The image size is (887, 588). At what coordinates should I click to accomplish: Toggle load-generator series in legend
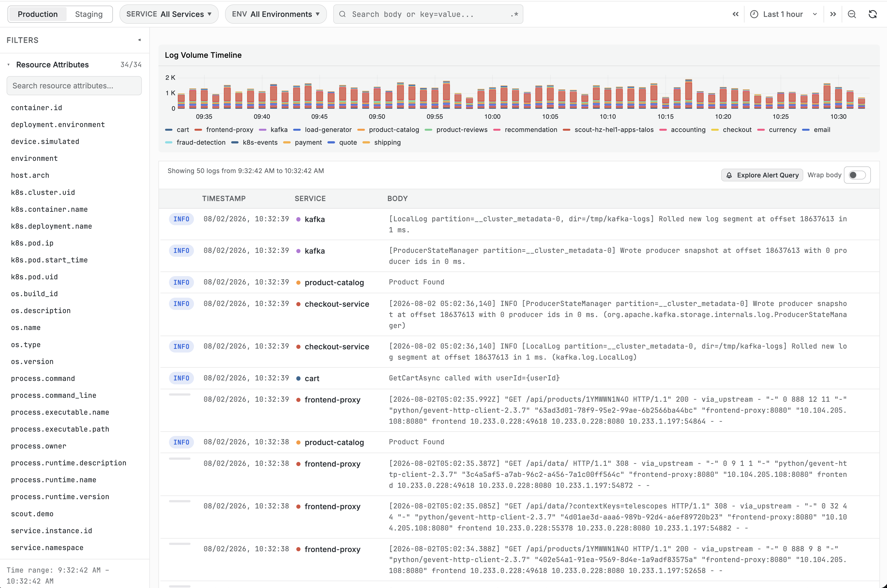pyautogui.click(x=323, y=130)
